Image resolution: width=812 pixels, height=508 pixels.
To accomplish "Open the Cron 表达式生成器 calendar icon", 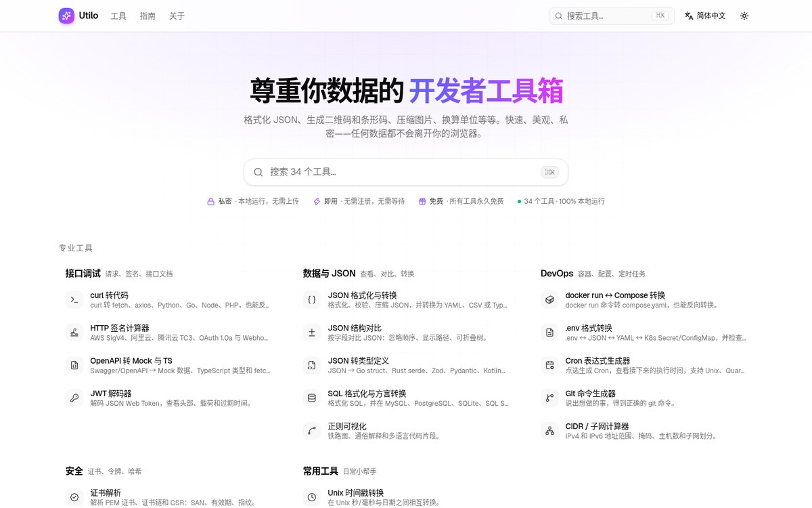I will point(549,365).
